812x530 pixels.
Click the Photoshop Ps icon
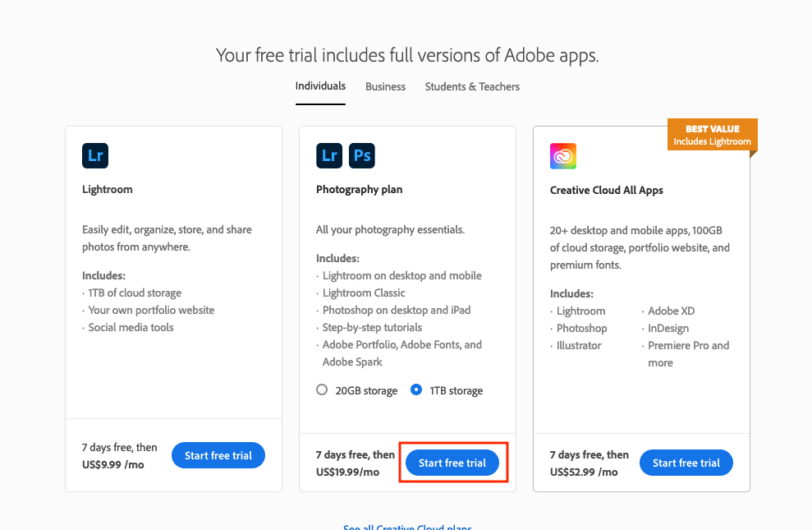[x=360, y=154]
